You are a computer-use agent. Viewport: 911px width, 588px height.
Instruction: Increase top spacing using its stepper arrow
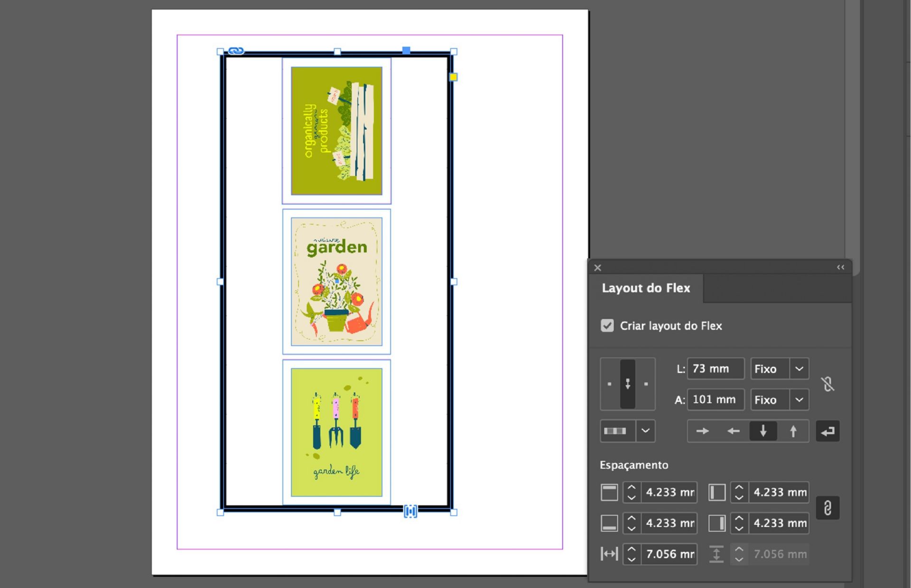(631, 487)
